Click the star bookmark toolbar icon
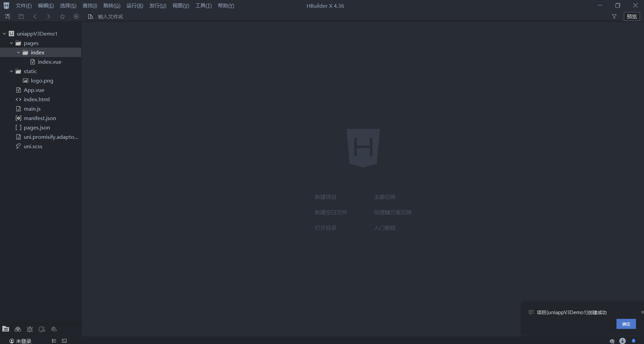Screen dimensions: 644x344 62,16
